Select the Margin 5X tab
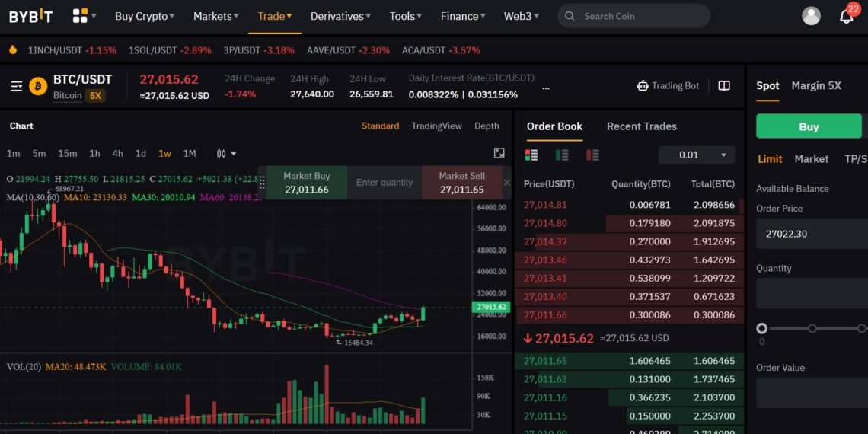 coord(816,86)
